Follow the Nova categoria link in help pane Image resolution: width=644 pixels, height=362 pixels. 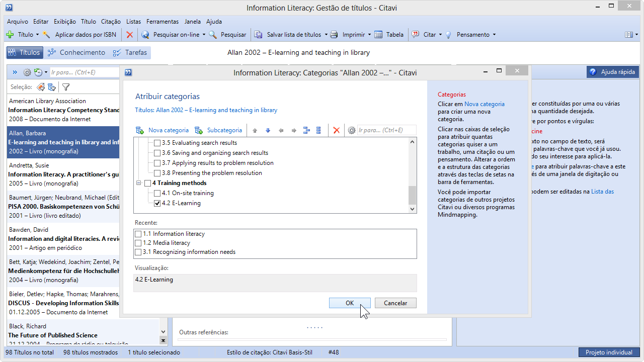coord(485,104)
